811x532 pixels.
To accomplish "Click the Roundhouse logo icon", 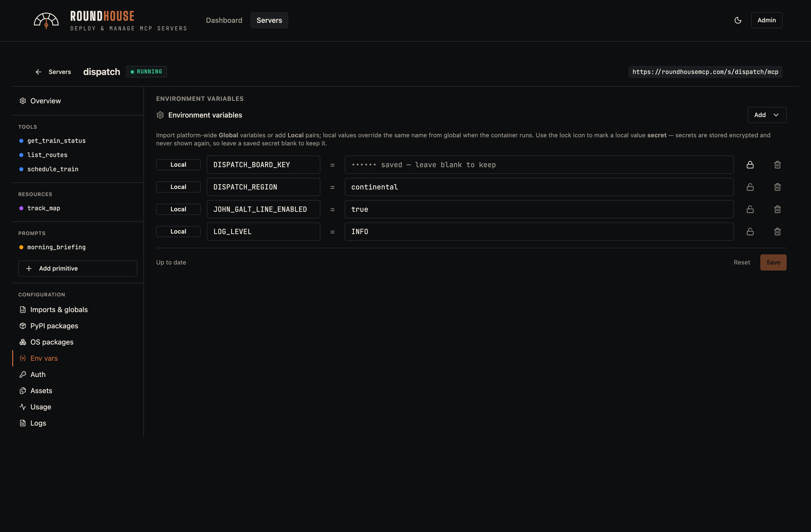I will coord(46,21).
